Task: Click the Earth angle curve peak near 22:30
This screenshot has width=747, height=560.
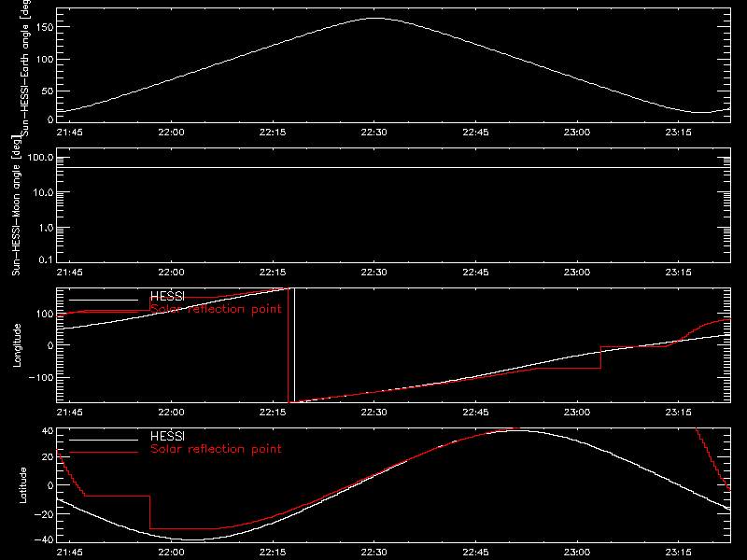Action: coord(375,18)
